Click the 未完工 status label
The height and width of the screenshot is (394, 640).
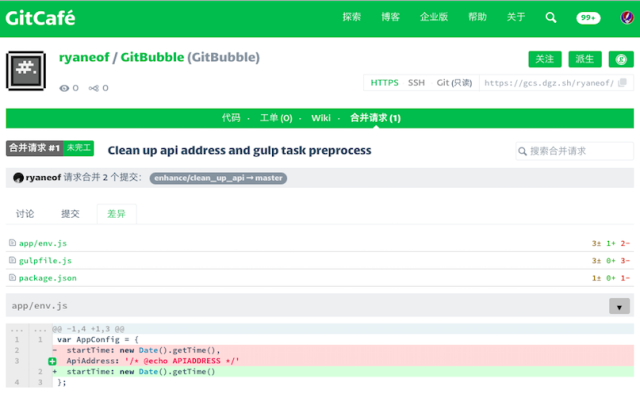pyautogui.click(x=79, y=148)
